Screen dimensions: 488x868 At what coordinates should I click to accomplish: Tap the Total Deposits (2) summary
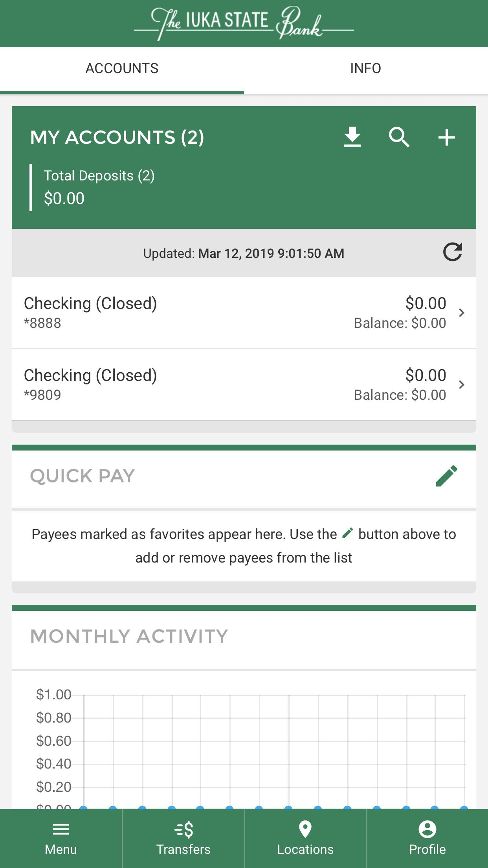[99, 187]
